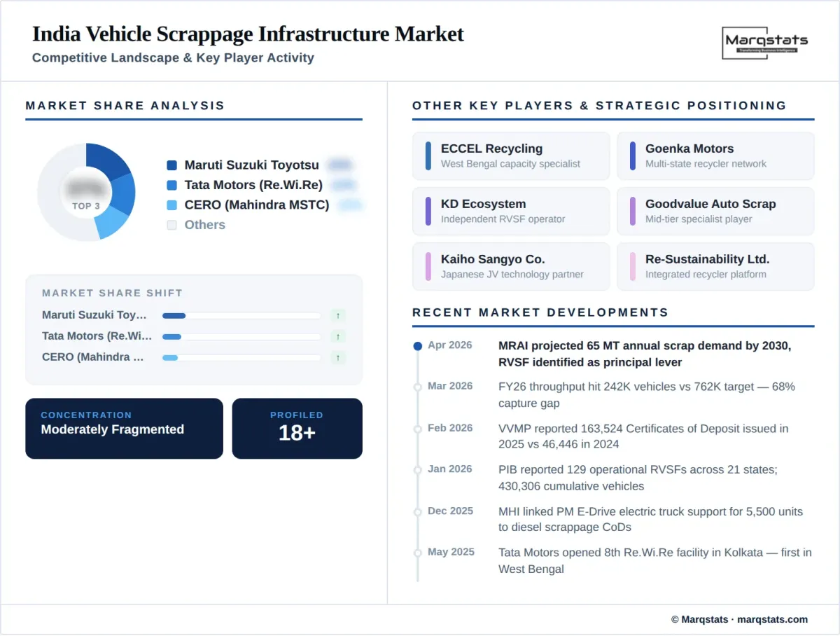Open the Goodvalue Auto Scrap card

point(715,211)
